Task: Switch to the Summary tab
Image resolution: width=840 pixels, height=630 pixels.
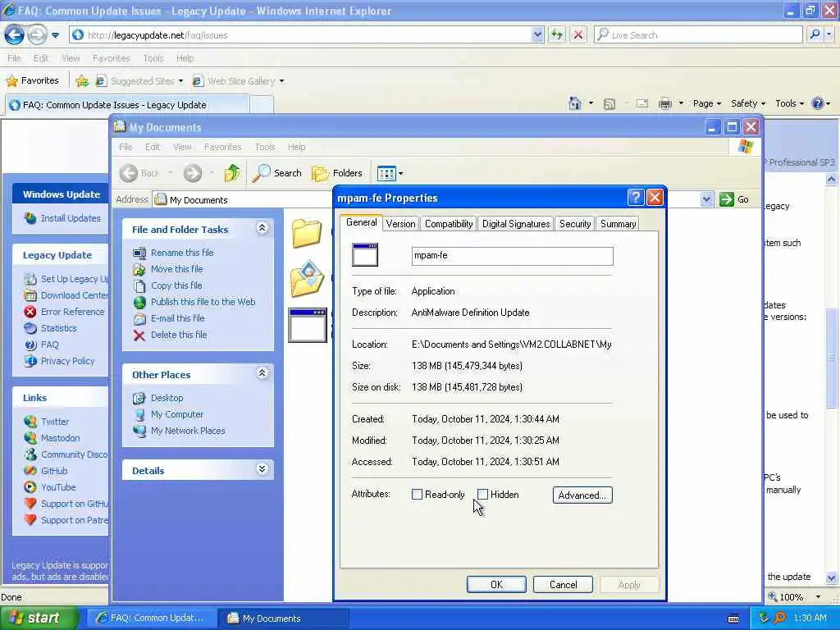Action: pos(618,224)
